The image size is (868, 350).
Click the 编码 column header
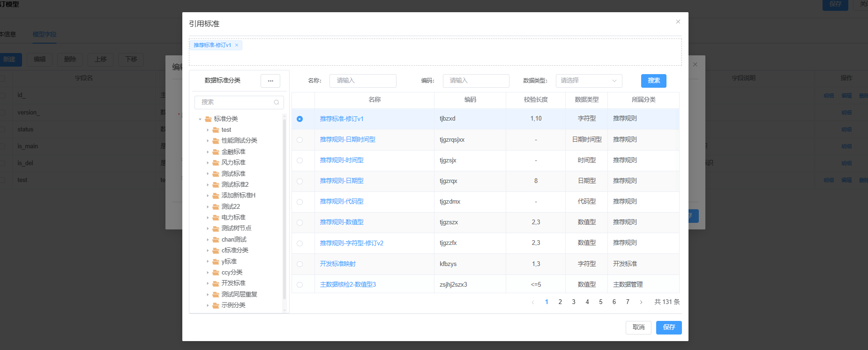click(470, 99)
